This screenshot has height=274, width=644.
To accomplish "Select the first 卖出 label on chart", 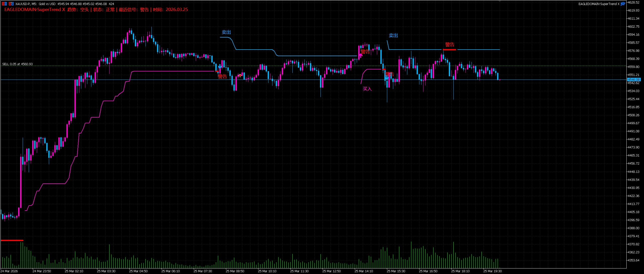I will click(226, 32).
